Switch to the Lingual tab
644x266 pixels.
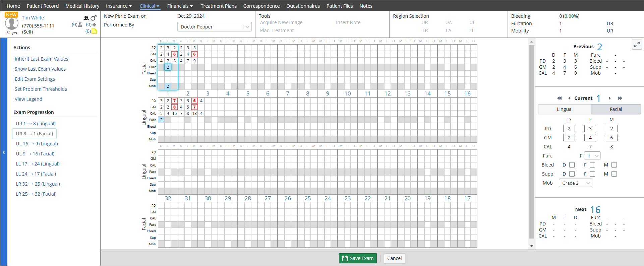tap(565, 109)
